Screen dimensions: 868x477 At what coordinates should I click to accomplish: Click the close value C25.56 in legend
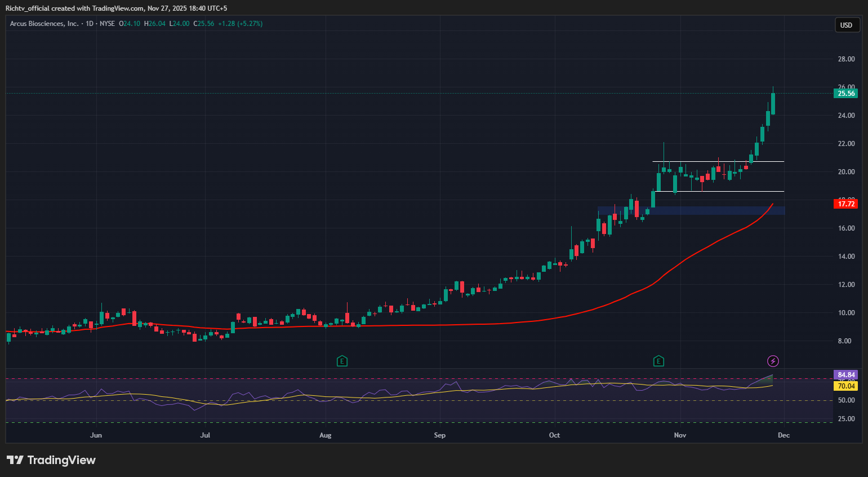pos(204,24)
